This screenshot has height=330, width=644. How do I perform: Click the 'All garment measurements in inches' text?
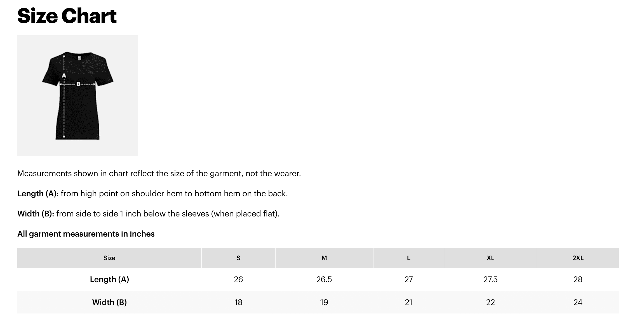[86, 234]
